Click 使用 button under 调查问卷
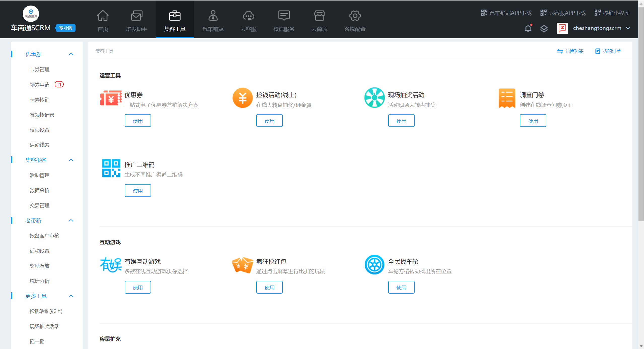This screenshot has width=644, height=349. pyautogui.click(x=533, y=121)
